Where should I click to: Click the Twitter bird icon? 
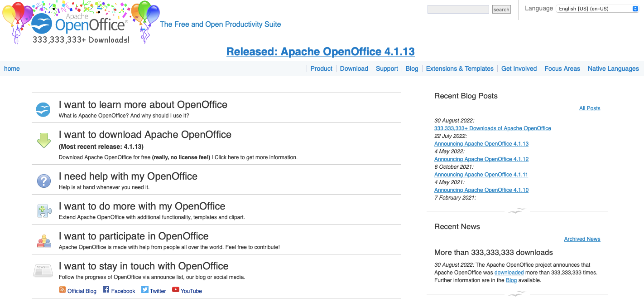(x=145, y=290)
